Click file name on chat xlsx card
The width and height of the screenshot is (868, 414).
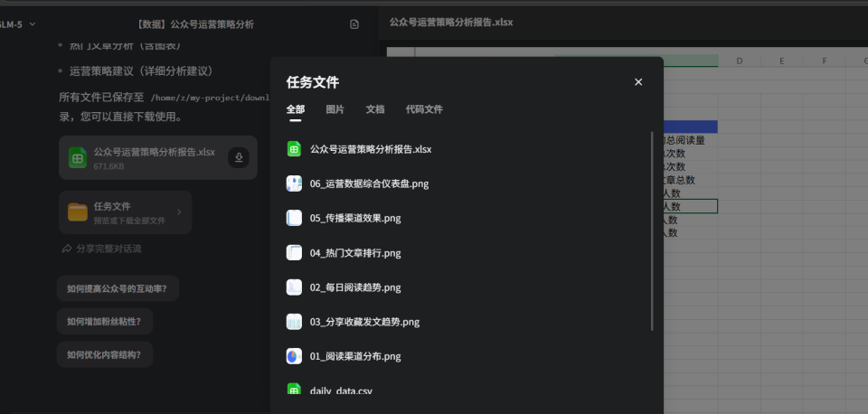(155, 152)
